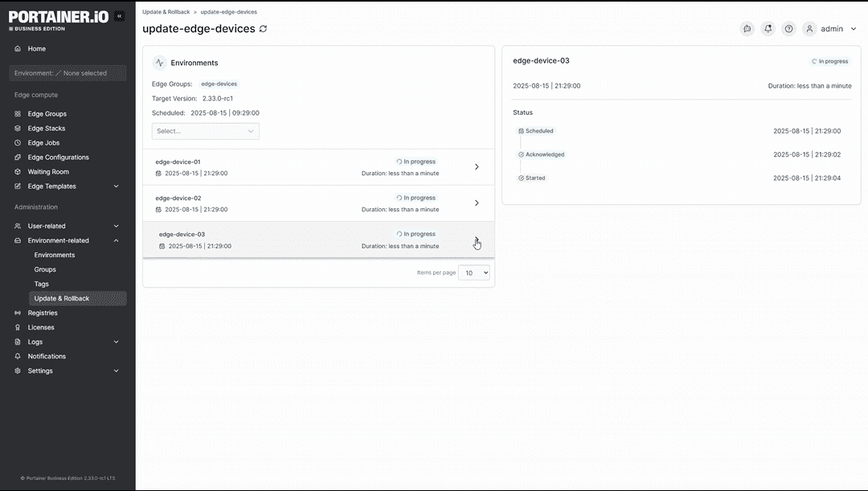This screenshot has width=868, height=491.
Task: Click the Started status entry
Action: [532, 178]
